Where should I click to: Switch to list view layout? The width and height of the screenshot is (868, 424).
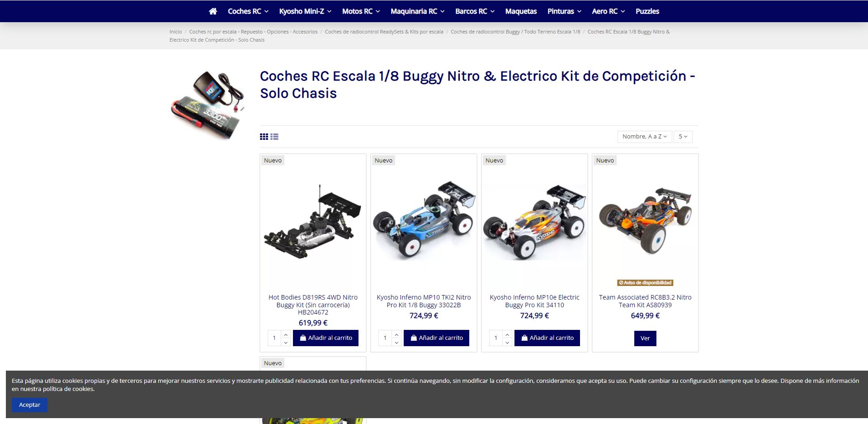pyautogui.click(x=274, y=137)
